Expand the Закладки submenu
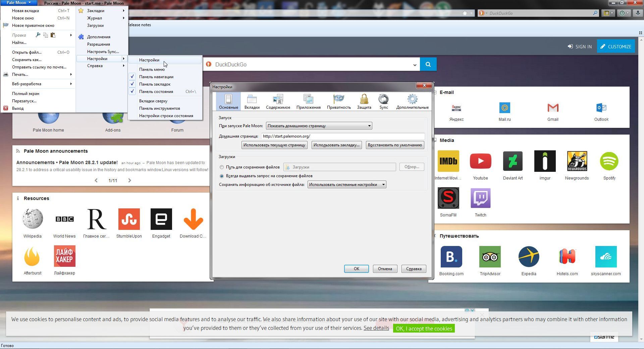 click(x=102, y=11)
